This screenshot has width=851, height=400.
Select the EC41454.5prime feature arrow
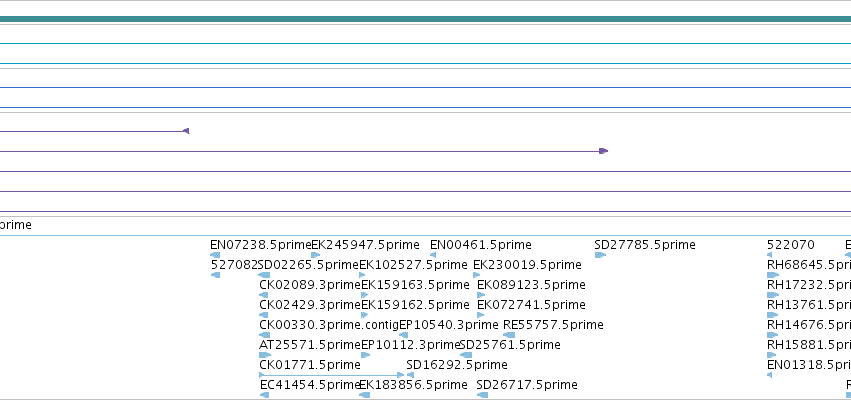pyautogui.click(x=264, y=395)
